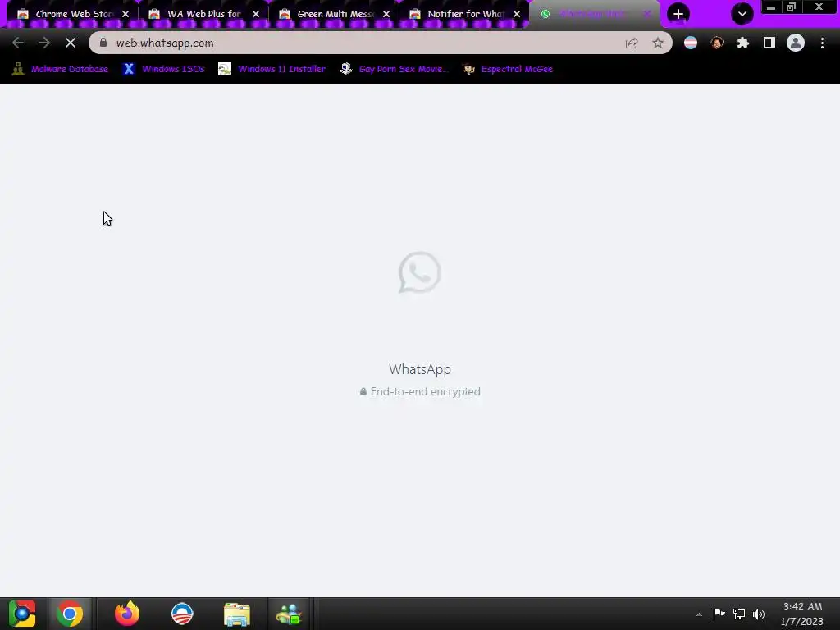Open the volume speaker icon
840x630 pixels.
[x=759, y=614]
